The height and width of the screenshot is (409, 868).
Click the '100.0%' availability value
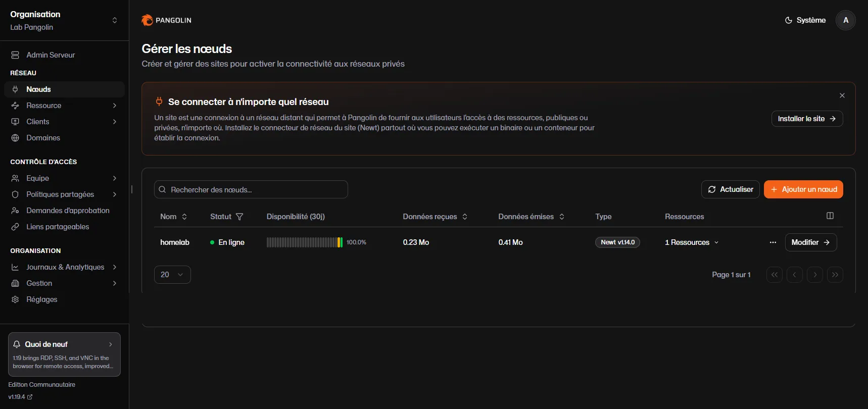pos(356,242)
